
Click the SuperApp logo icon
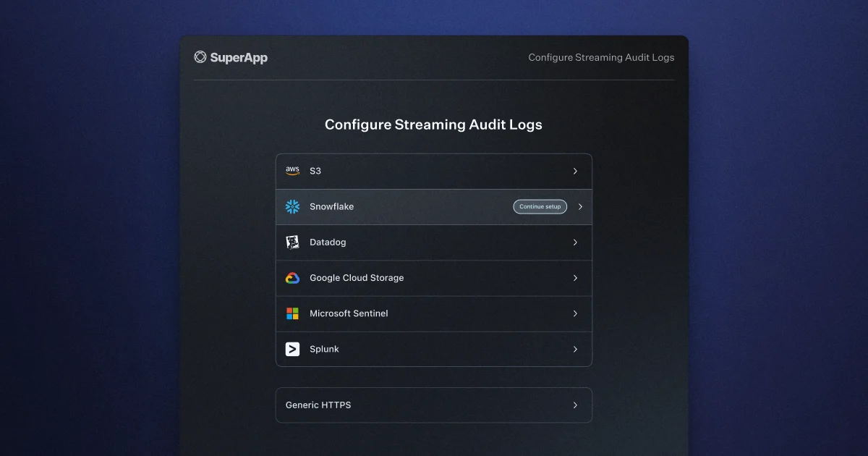200,57
